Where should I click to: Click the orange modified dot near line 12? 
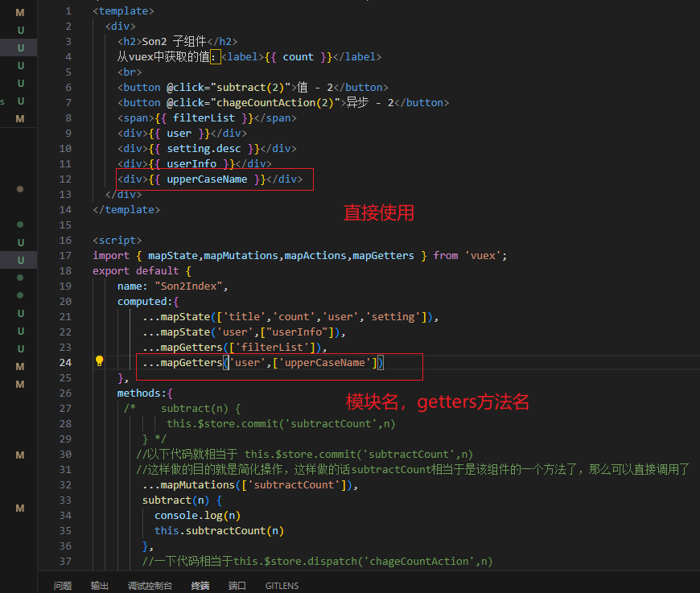(x=19, y=189)
